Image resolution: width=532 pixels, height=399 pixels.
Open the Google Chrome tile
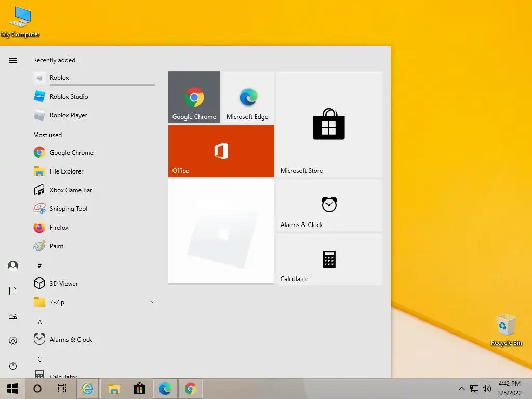pyautogui.click(x=194, y=97)
